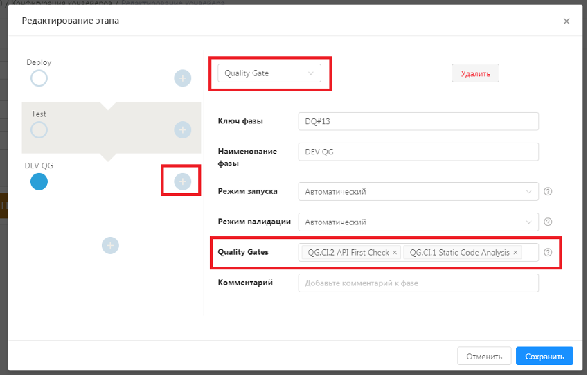Click the plus icon next to Deploy
588x376 pixels.
click(x=182, y=78)
